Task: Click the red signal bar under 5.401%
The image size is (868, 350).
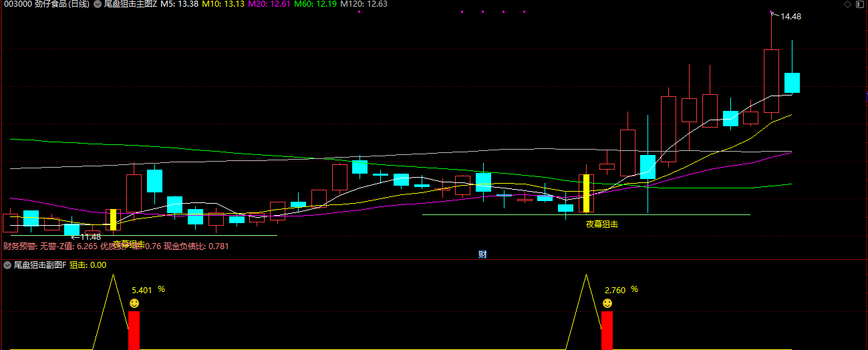Action: [x=134, y=330]
